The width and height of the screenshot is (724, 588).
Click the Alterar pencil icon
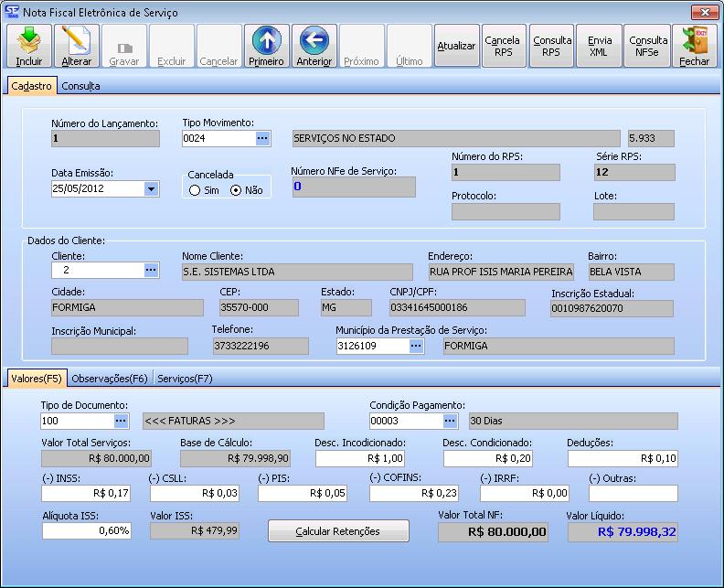pyautogui.click(x=76, y=45)
